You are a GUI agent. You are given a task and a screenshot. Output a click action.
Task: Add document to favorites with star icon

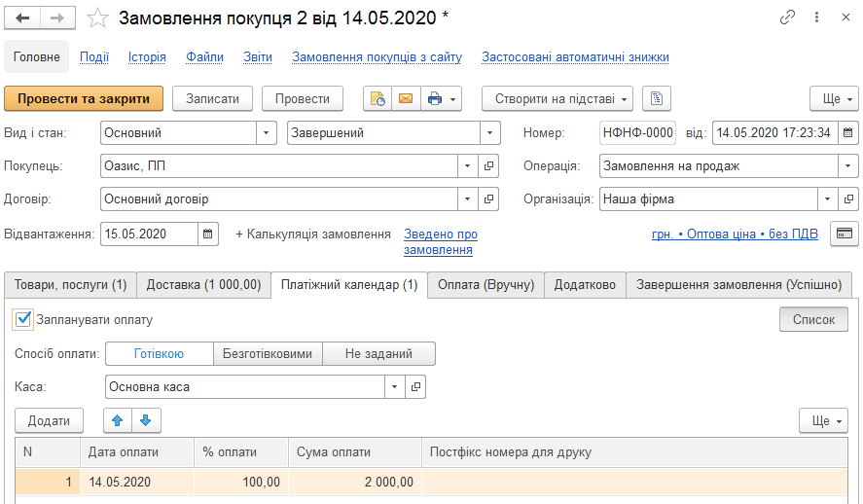point(97,18)
